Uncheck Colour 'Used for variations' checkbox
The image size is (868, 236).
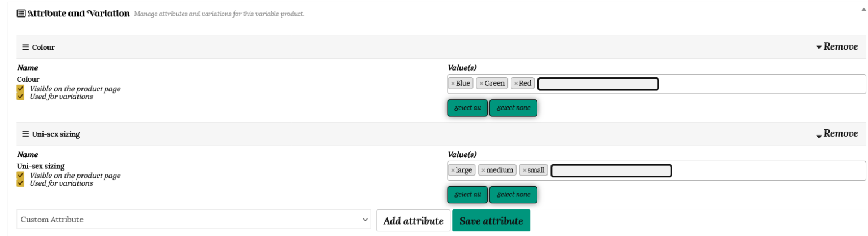(21, 97)
